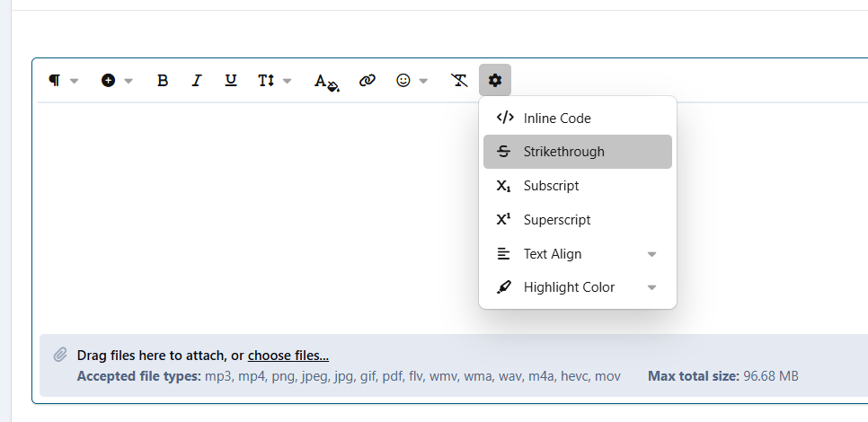Toggle Strikethrough in the menu
This screenshot has height=422, width=868.
578,152
